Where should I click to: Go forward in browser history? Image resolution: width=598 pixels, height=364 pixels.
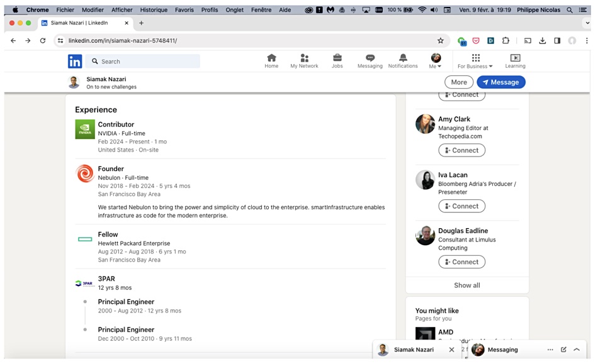tap(28, 40)
